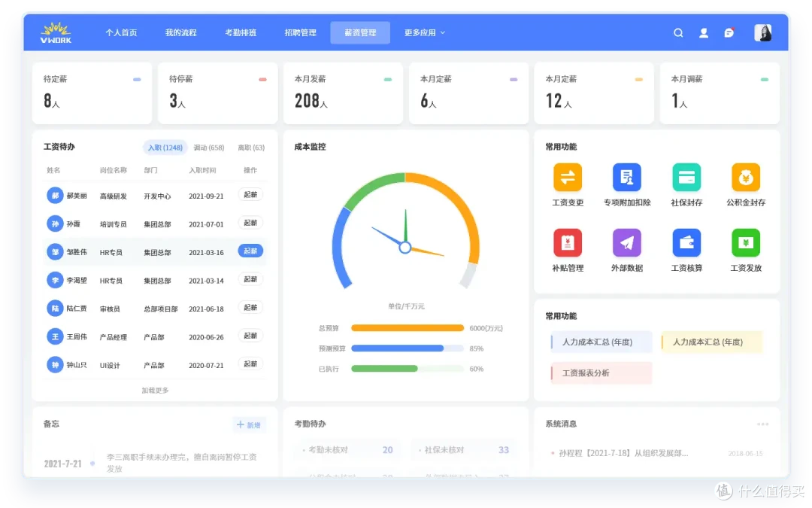
Task: Open the 系统消息 more options dots
Action: 762,424
